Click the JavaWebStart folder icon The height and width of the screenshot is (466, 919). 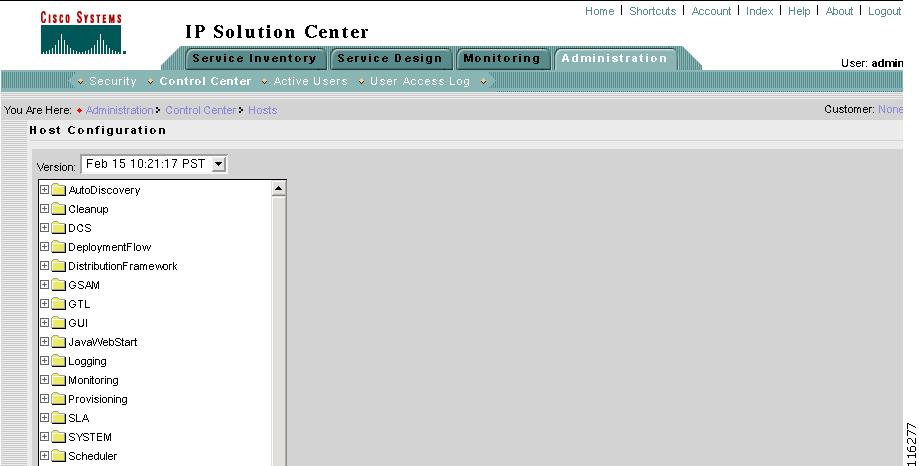58,342
